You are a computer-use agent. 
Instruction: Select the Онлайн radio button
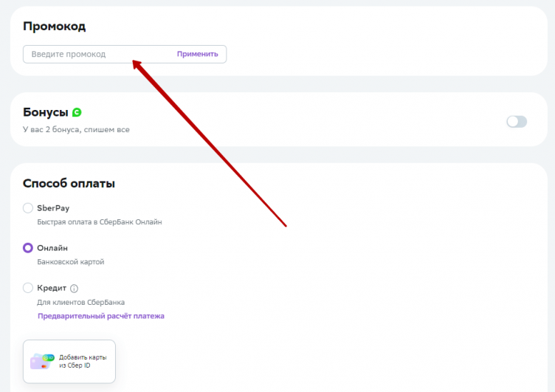coord(28,248)
